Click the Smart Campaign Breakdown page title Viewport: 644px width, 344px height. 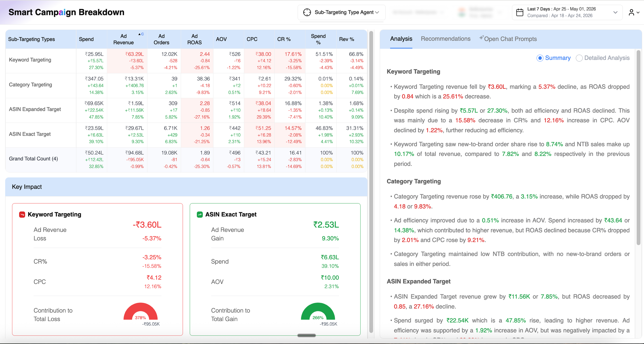pyautogui.click(x=66, y=12)
